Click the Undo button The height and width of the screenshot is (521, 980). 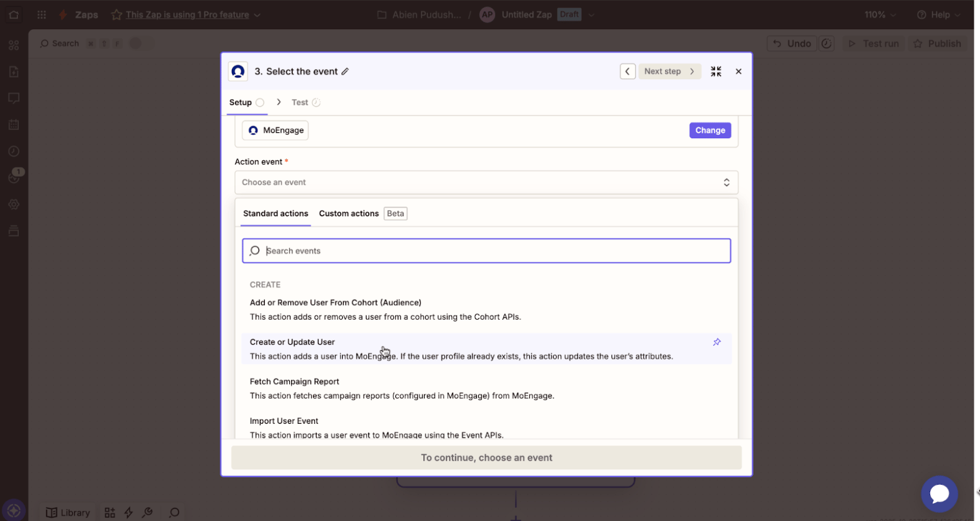pos(792,44)
